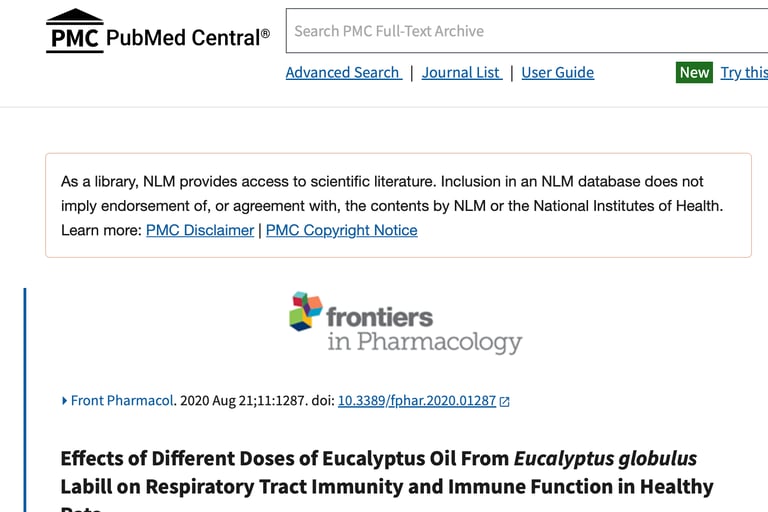View the PMC Copyright Notice
768x512 pixels.
coord(341,230)
